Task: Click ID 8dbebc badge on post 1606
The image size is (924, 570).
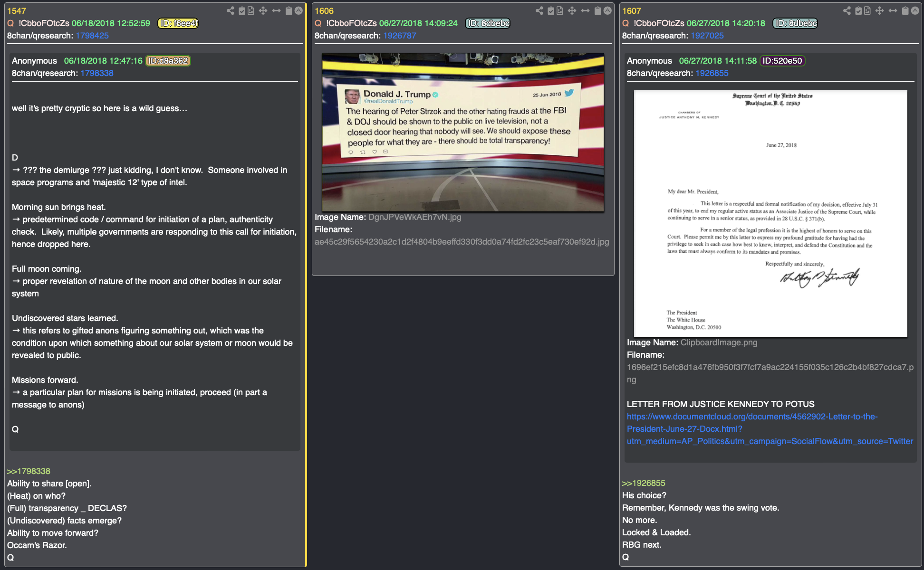Action: click(488, 23)
